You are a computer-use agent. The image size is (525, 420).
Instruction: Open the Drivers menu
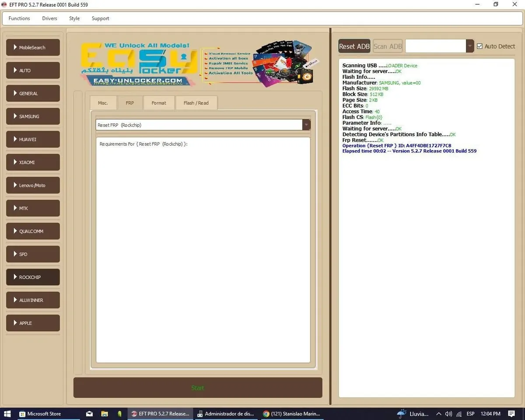click(49, 18)
